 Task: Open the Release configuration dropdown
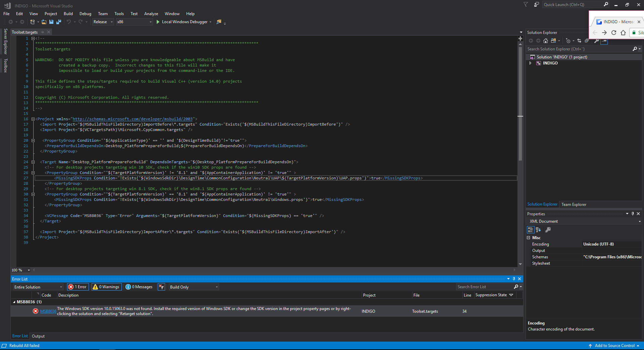tap(103, 22)
